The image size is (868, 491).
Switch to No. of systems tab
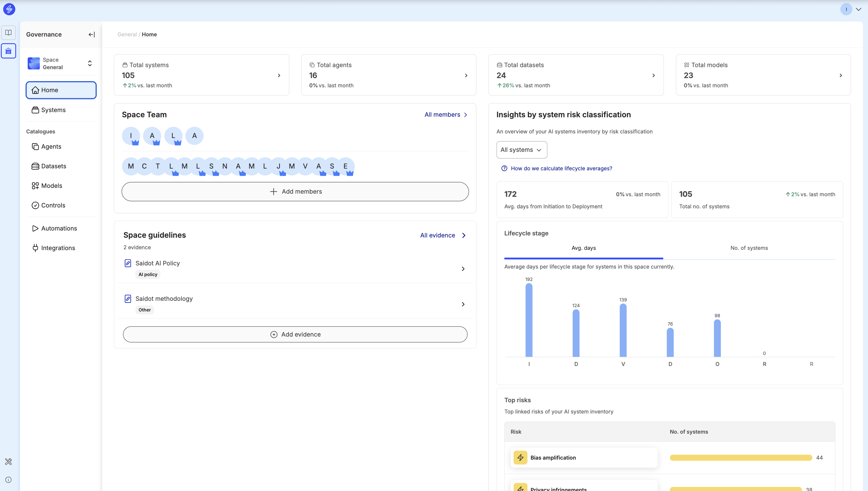click(x=749, y=248)
